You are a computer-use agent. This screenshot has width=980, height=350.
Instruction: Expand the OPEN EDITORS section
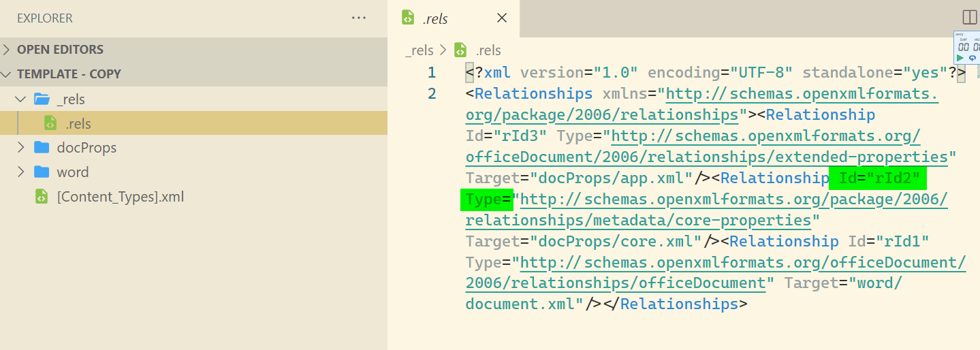click(193, 49)
